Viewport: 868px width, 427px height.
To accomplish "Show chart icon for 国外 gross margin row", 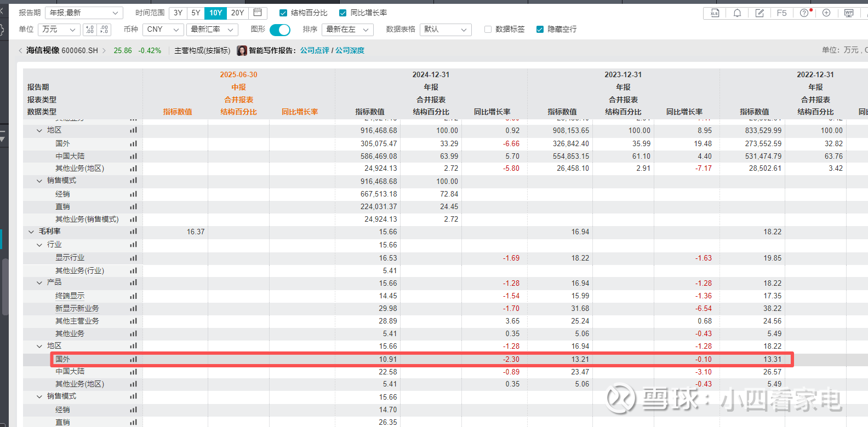I will 133,359.
